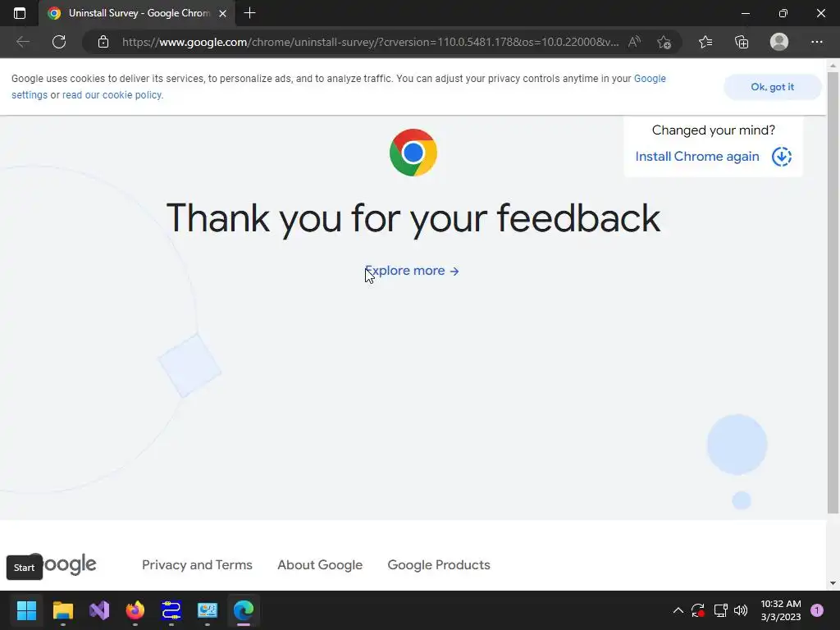View site information lock icon
Viewport: 840px width, 630px height.
click(103, 42)
